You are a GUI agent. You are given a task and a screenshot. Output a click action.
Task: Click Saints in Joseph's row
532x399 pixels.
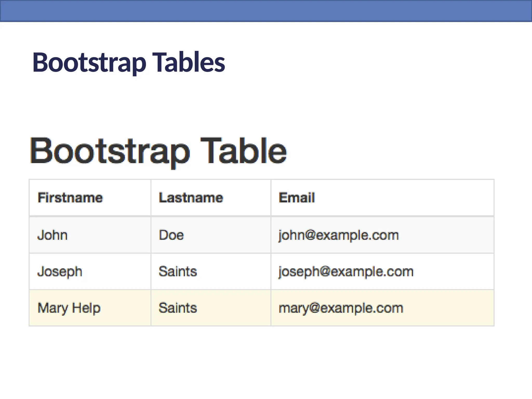point(178,272)
